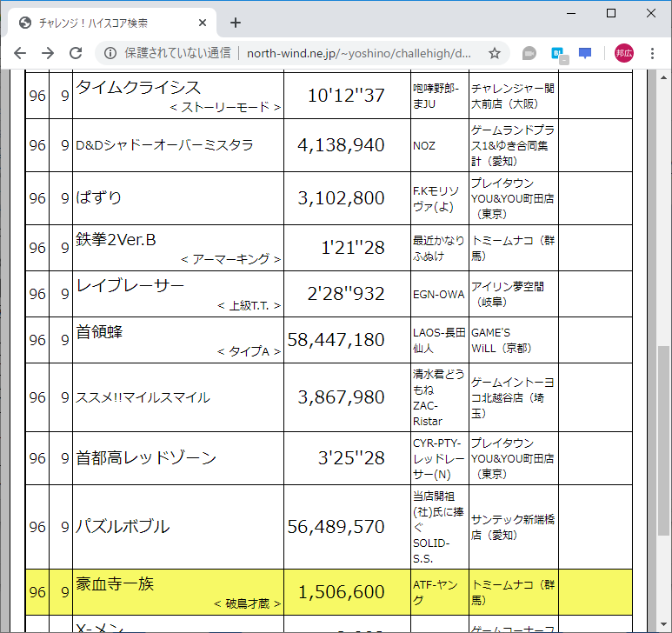Viewport: 672px width, 633px height.
Task: Click the game title 首領蜂
Action: tap(99, 331)
